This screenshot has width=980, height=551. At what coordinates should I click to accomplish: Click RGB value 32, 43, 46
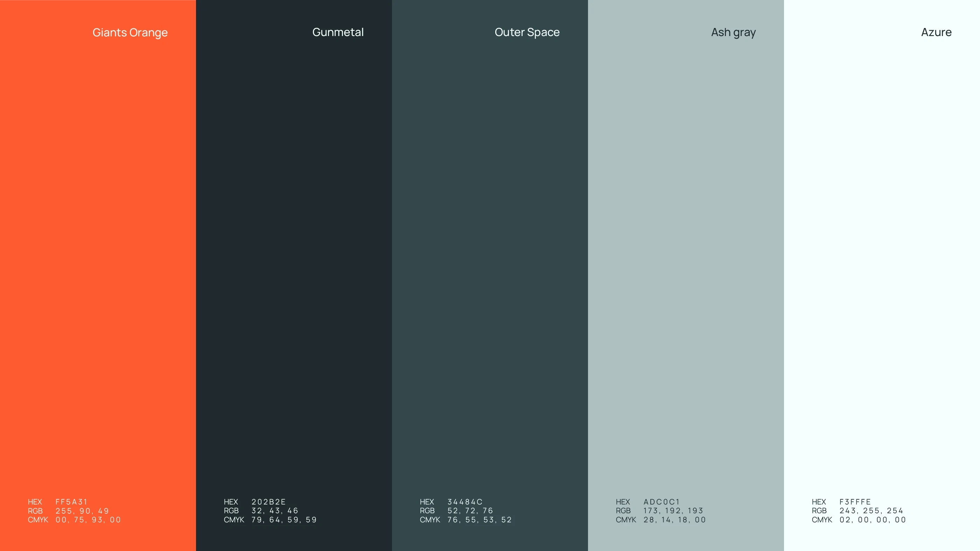point(275,511)
